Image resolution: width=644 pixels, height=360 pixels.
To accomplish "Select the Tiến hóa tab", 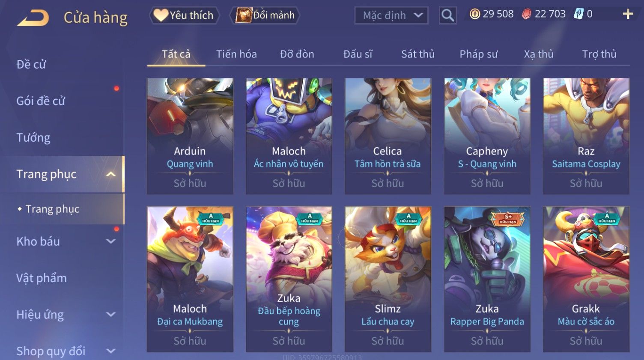I will pyautogui.click(x=236, y=54).
